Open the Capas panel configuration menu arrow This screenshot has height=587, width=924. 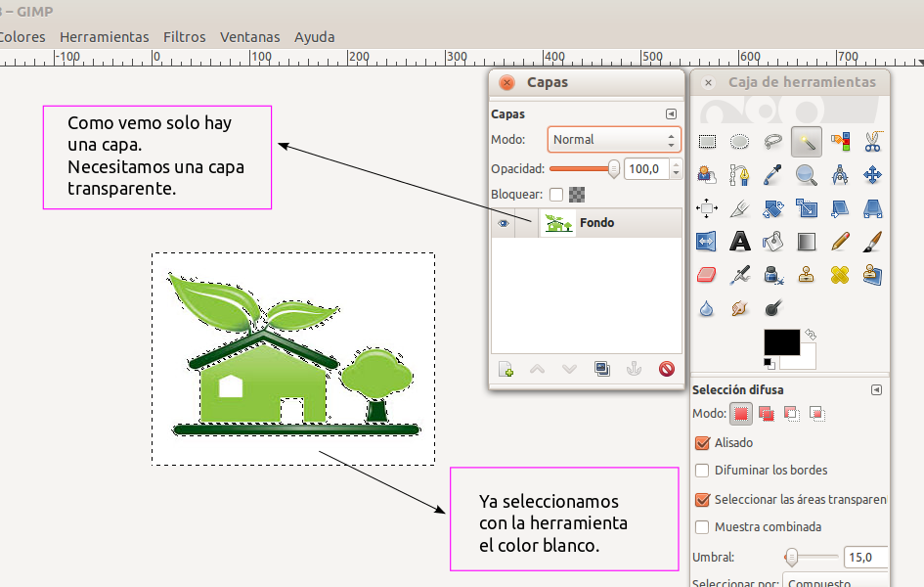point(671,114)
